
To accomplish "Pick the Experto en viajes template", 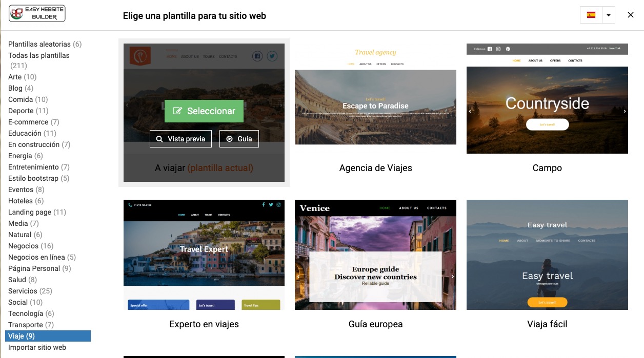I will (204, 255).
